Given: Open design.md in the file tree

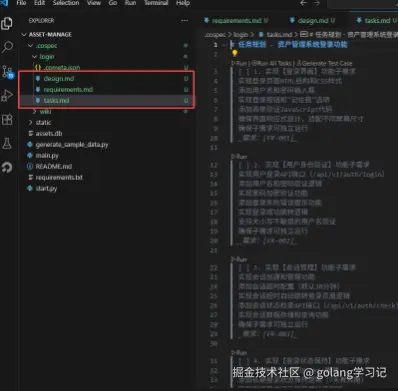Looking at the screenshot, I should coord(59,79).
